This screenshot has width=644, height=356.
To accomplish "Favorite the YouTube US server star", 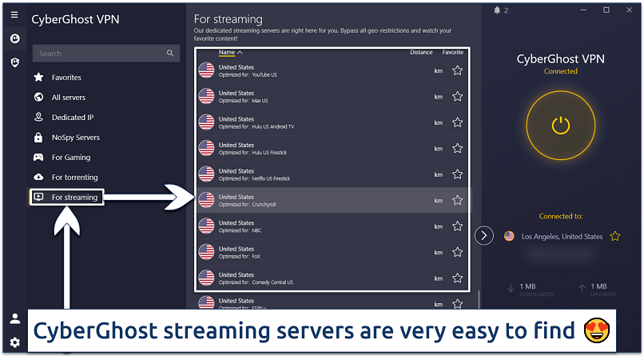I will 457,70.
